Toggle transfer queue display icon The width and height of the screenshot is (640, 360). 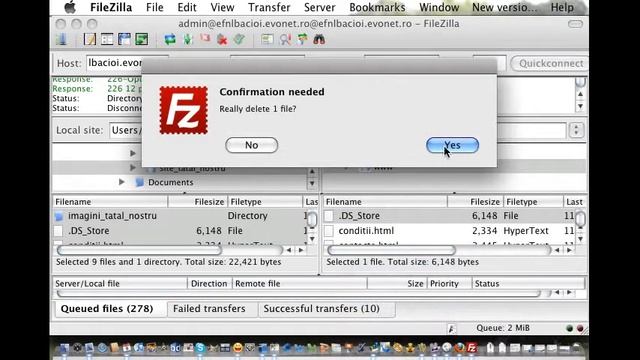[142, 40]
